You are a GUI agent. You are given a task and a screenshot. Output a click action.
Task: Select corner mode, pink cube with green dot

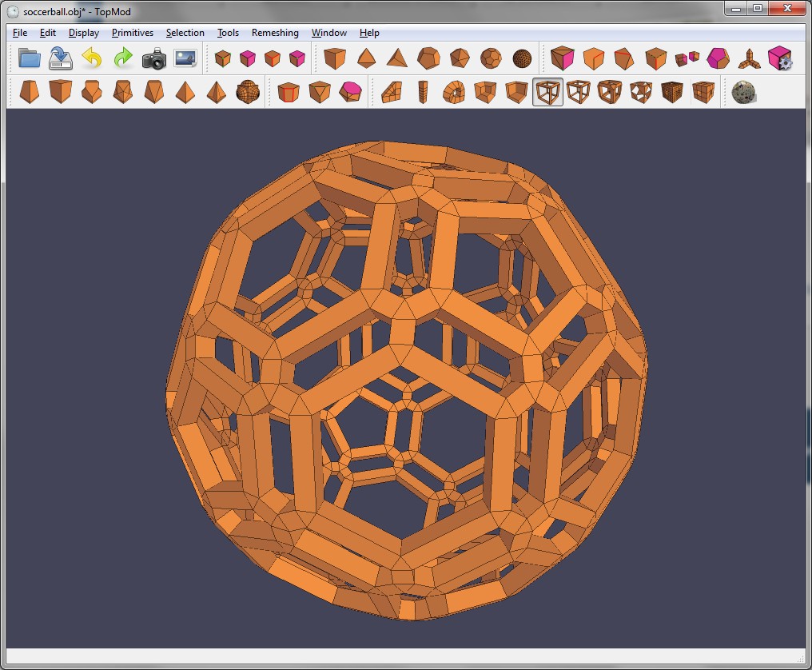point(297,58)
